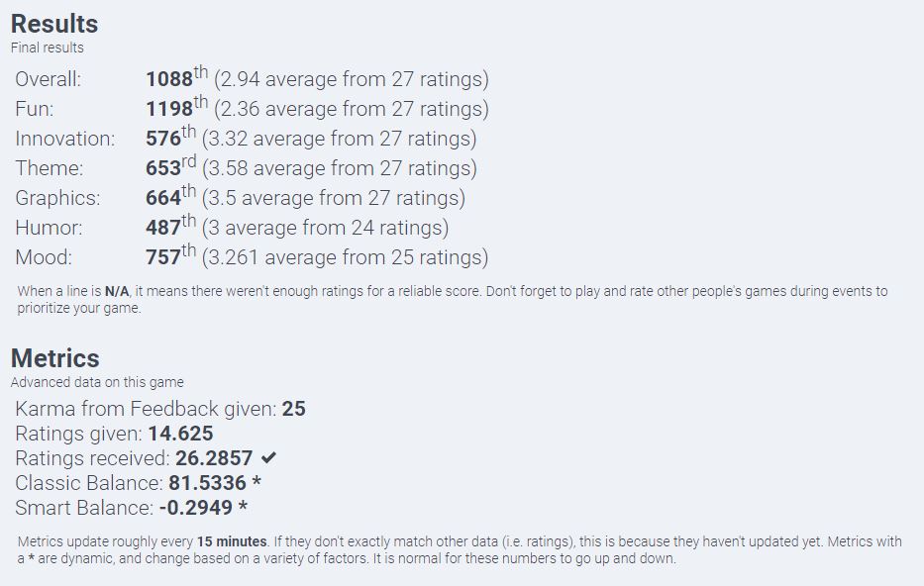
Task: Click the bold N/A text in note
Action: (117, 292)
